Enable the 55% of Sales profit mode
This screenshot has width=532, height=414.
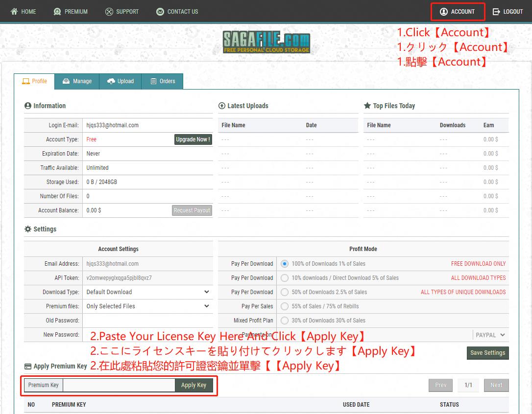285,306
